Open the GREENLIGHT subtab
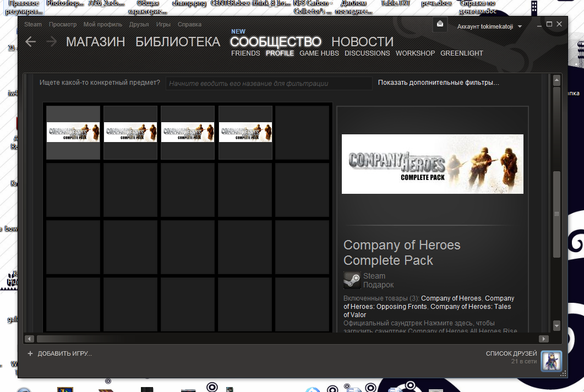The height and width of the screenshot is (392, 584). (x=462, y=53)
